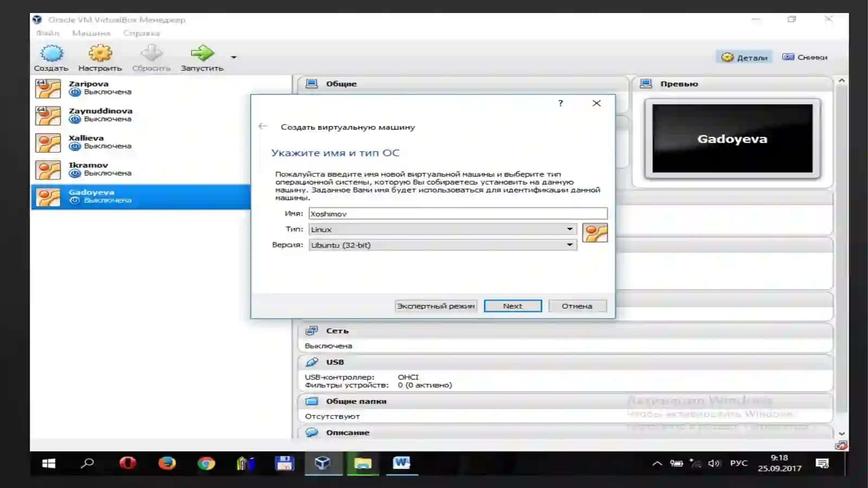Open the Машина menu
868x488 pixels.
tap(91, 33)
